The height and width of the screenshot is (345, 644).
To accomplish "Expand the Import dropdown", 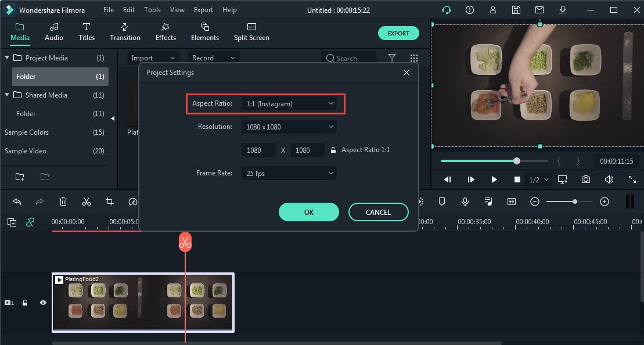I will (x=153, y=58).
